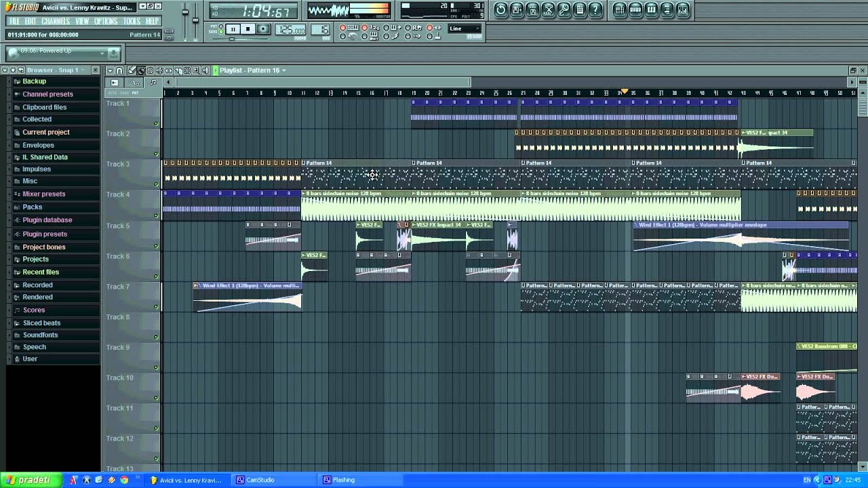Screen dimensions: 868x488
Task: Show the Step Sequencer window icon
Action: coord(635,9)
